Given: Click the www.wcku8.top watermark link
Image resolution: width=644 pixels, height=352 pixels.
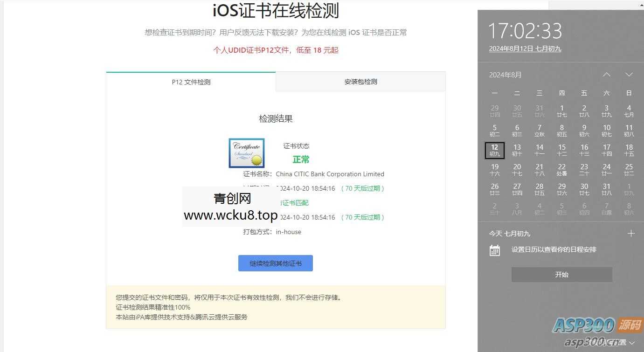Looking at the screenshot, I should tap(231, 216).
